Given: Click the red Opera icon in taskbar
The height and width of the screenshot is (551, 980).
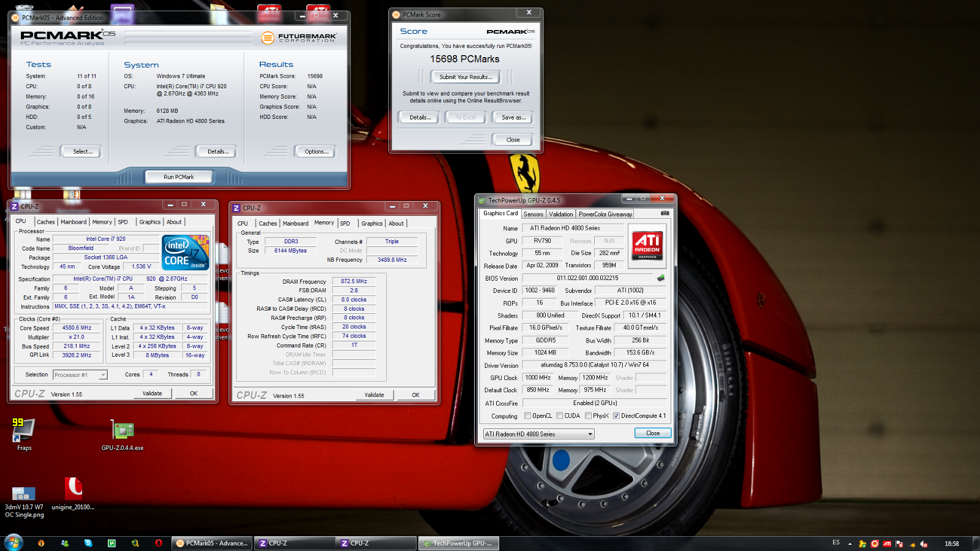Looking at the screenshot, I should point(159,543).
